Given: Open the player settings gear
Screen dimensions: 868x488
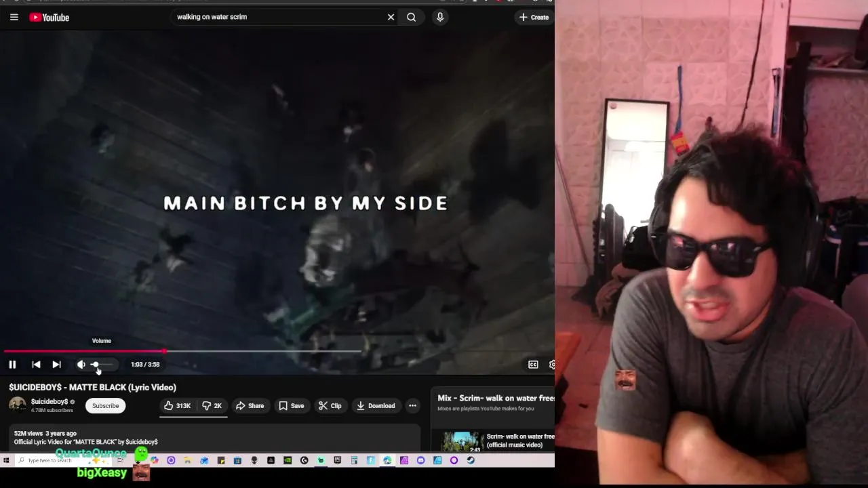Looking at the screenshot, I should coord(551,365).
